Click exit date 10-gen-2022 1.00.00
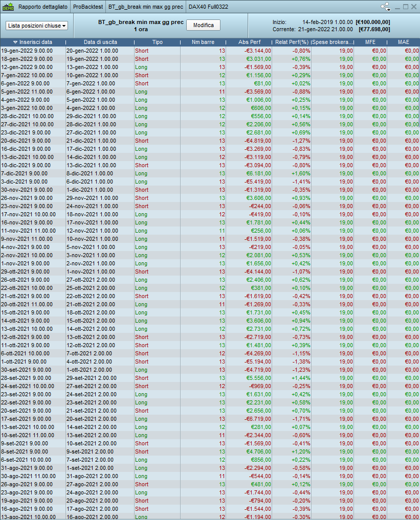The height and width of the screenshot is (520, 420). click(92, 75)
